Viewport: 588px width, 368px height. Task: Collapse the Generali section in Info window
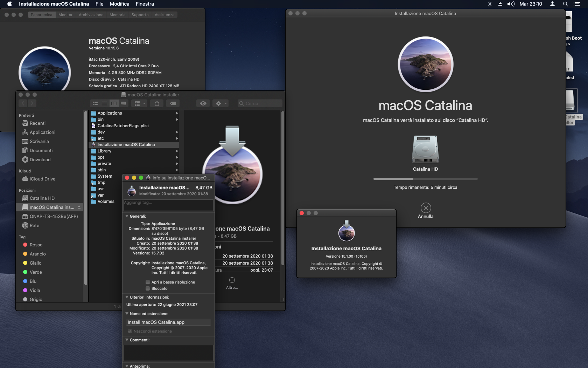click(x=127, y=216)
